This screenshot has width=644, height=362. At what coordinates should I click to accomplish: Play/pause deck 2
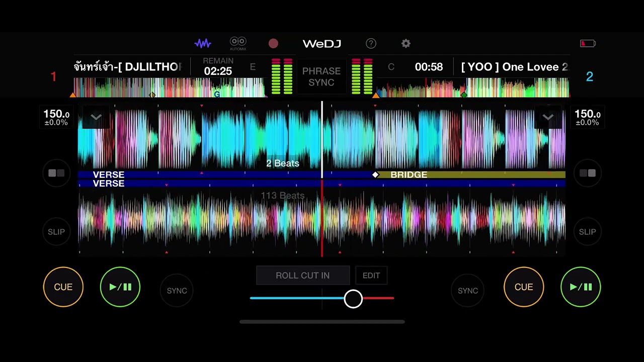pyautogui.click(x=581, y=287)
